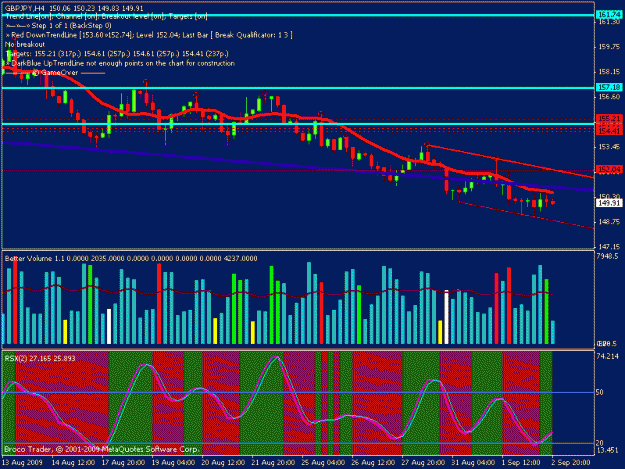Click the 1 Sep 12:00 time axis label

coord(521,463)
